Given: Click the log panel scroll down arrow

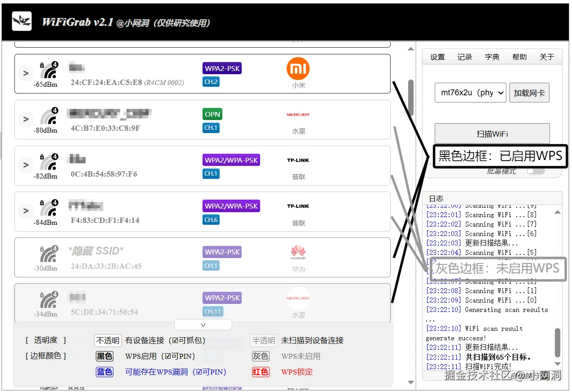Looking at the screenshot, I should [x=558, y=364].
